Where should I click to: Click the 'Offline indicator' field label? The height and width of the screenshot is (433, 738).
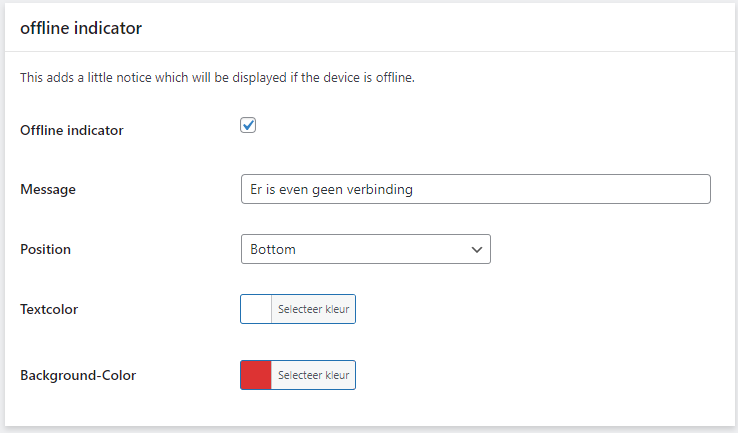(72, 130)
